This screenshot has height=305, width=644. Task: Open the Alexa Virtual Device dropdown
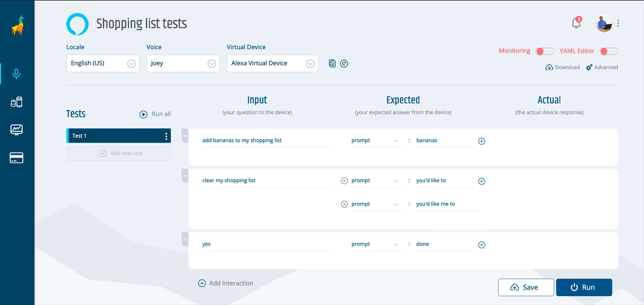point(273,64)
